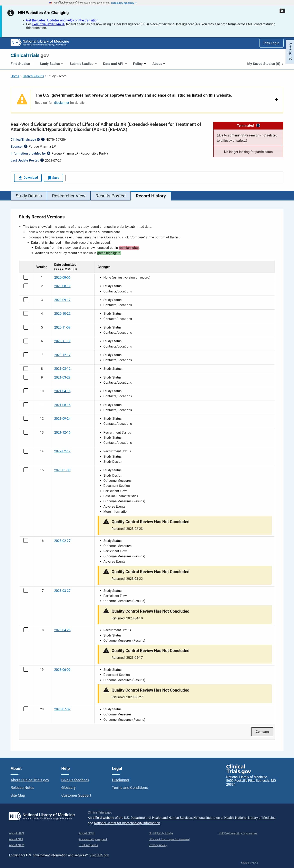Select the checkbox for version 19
This screenshot has height=868, width=294.
[x=26, y=669]
